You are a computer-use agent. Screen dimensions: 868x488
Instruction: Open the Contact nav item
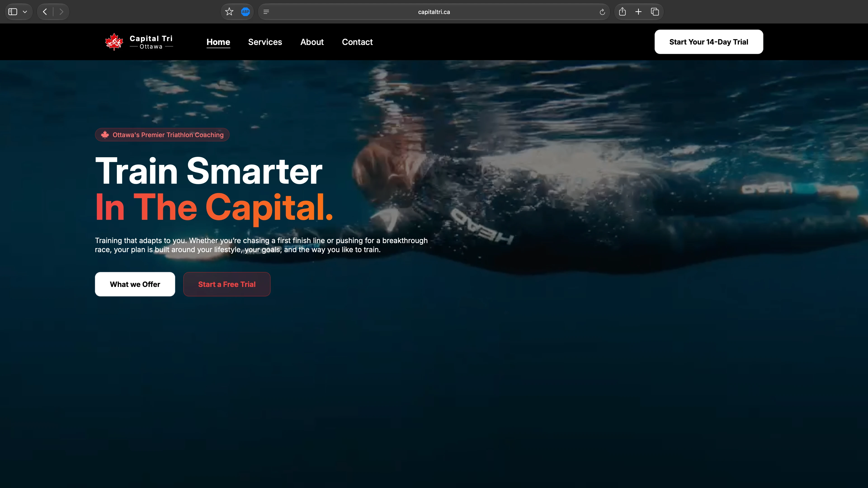coord(357,42)
